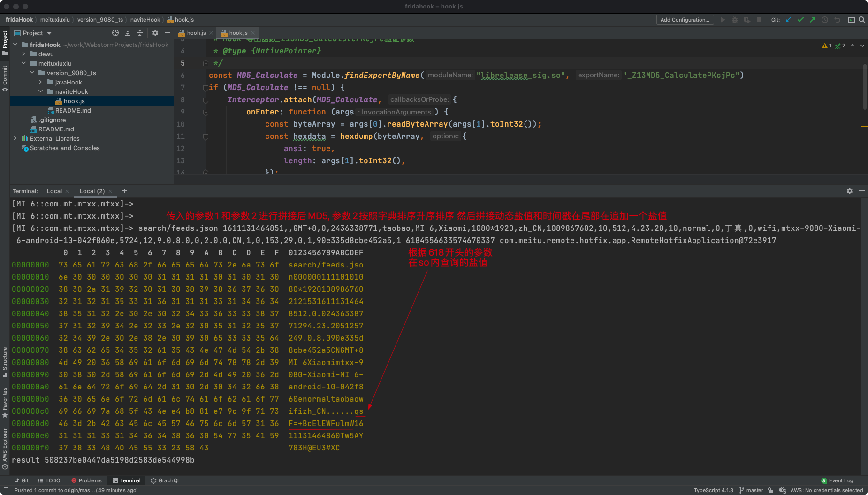Click the Git Push green arrow

tap(813, 20)
